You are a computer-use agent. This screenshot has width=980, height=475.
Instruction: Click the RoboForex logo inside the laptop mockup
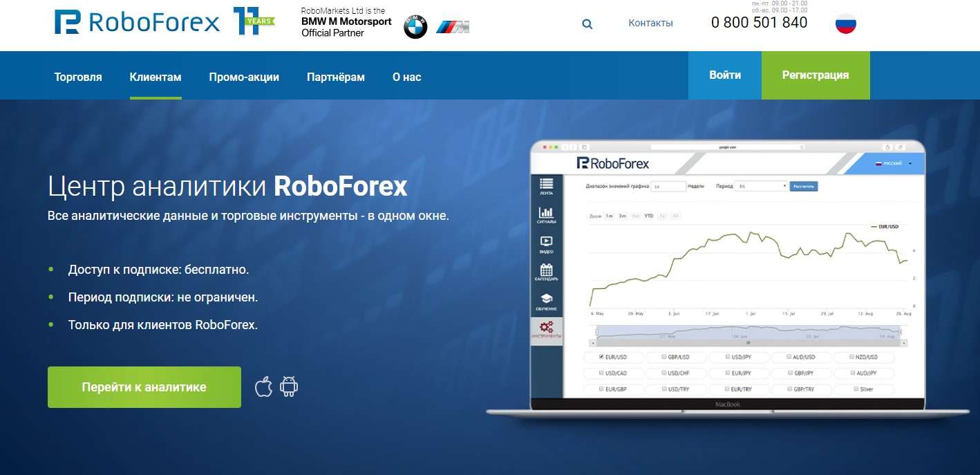pyautogui.click(x=613, y=163)
